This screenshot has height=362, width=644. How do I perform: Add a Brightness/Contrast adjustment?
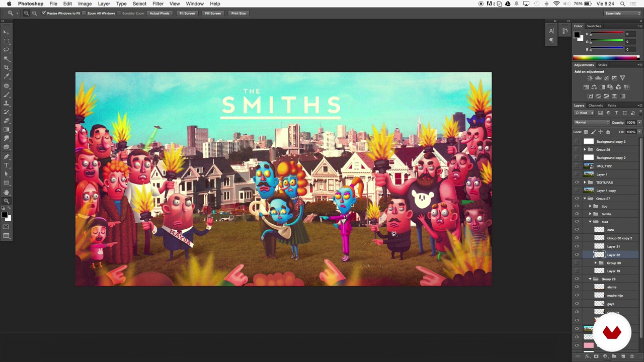(590, 78)
